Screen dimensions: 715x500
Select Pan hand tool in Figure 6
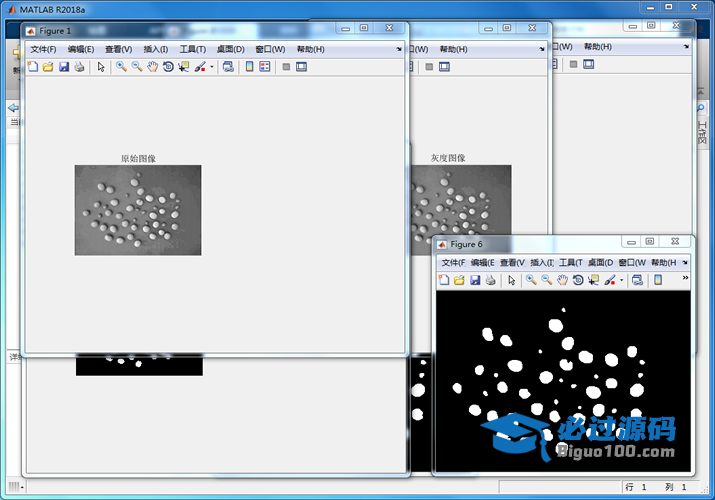pyautogui.click(x=562, y=280)
